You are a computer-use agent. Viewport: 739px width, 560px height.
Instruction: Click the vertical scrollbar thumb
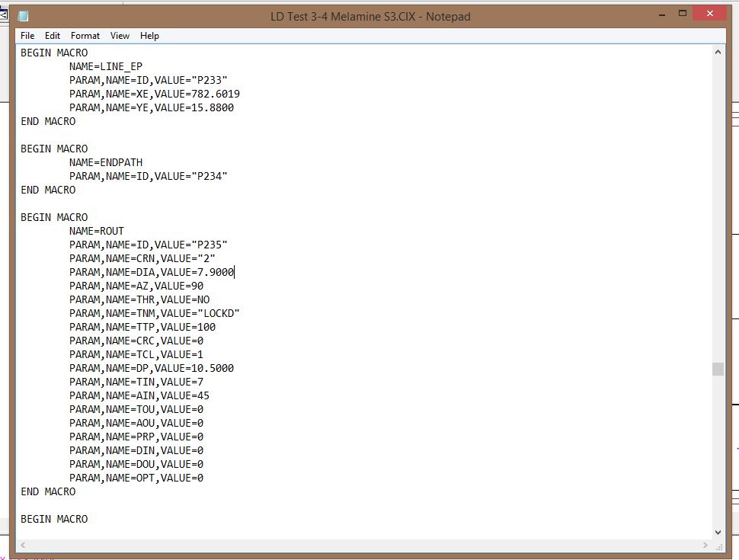click(x=718, y=369)
